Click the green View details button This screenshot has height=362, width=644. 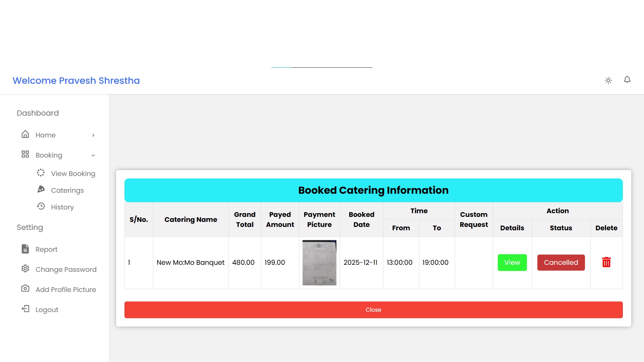(512, 262)
